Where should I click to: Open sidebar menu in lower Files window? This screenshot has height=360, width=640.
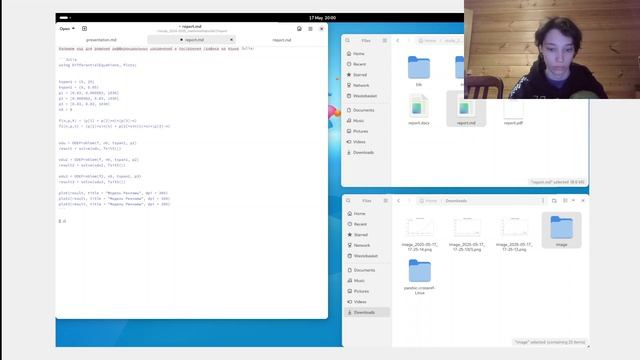(385, 200)
